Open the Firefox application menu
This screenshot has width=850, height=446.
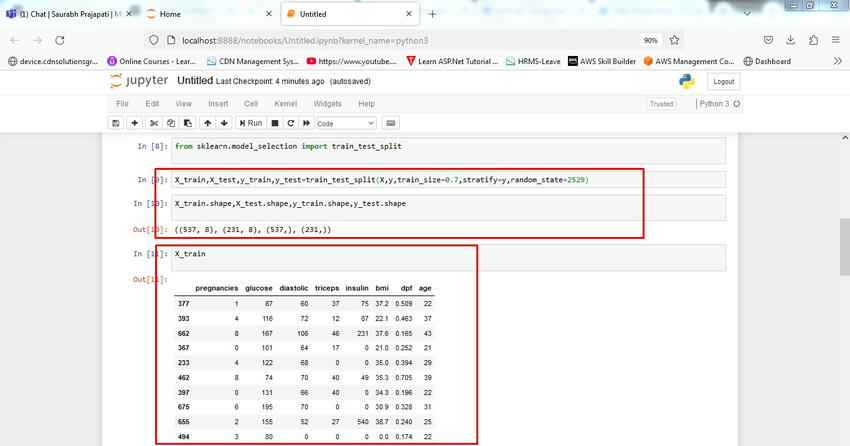835,40
